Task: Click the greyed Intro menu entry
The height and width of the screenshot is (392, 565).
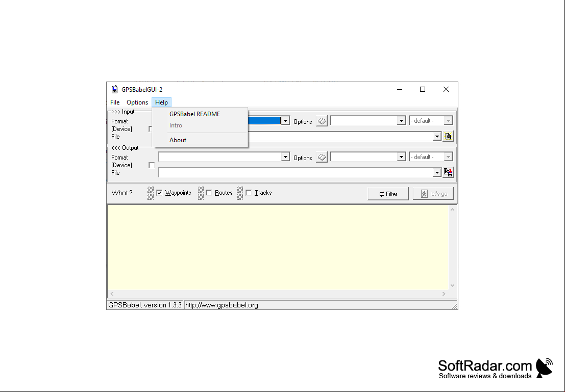Action: tap(200, 125)
